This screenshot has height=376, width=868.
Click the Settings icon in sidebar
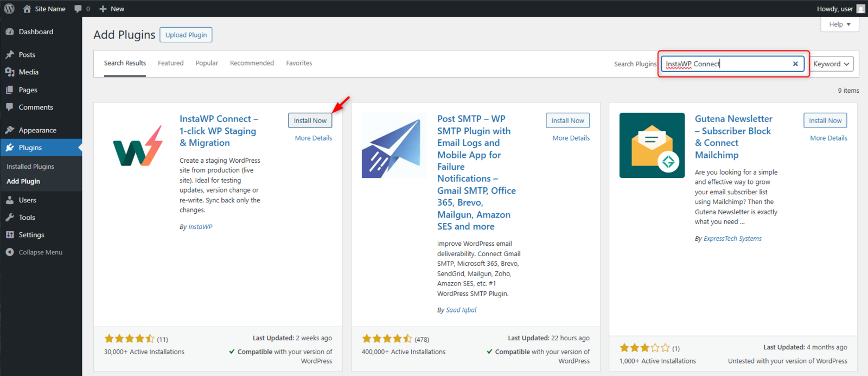[10, 235]
